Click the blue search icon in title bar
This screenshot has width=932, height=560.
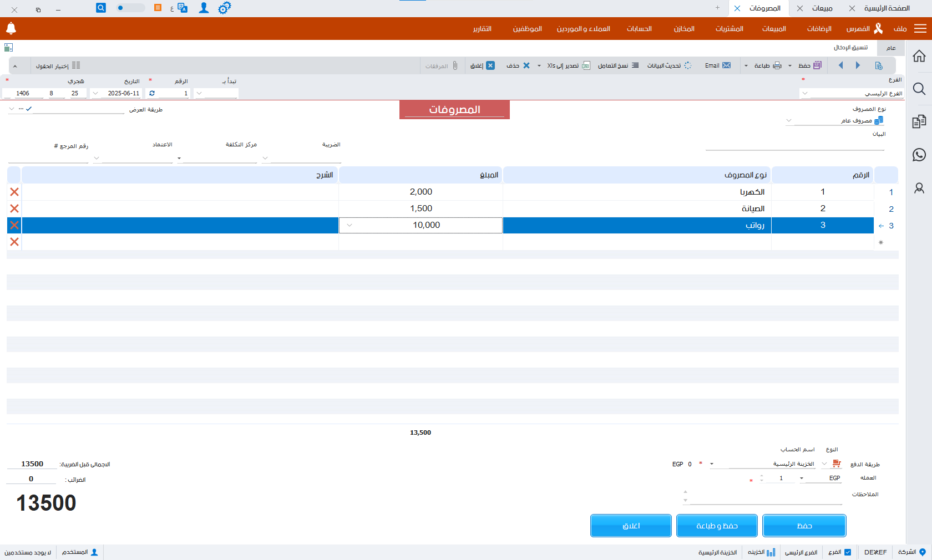click(x=101, y=8)
